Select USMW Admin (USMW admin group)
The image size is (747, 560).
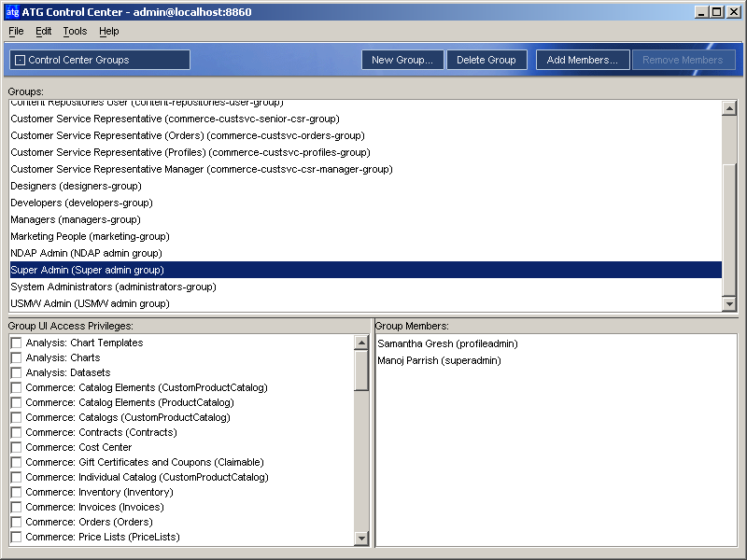[x=365, y=303]
